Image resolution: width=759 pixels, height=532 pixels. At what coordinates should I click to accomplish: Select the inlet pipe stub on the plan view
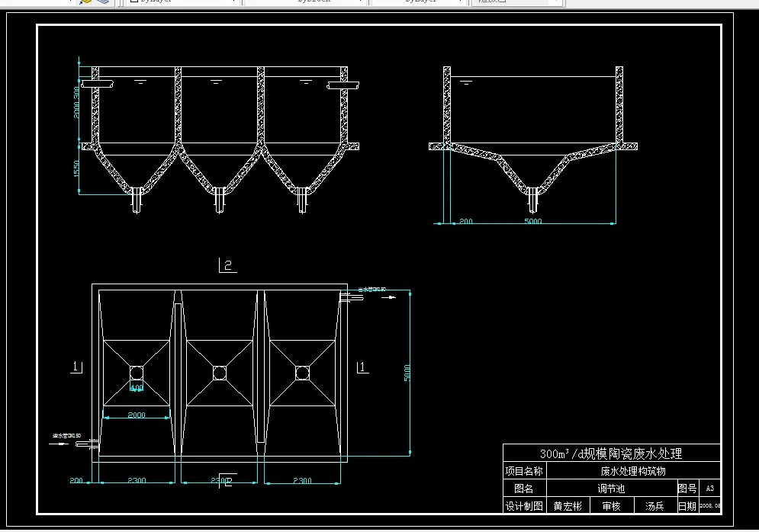[88, 444]
